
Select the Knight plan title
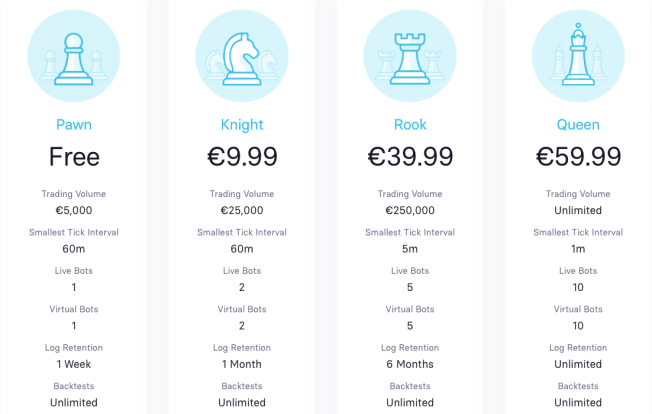click(242, 125)
